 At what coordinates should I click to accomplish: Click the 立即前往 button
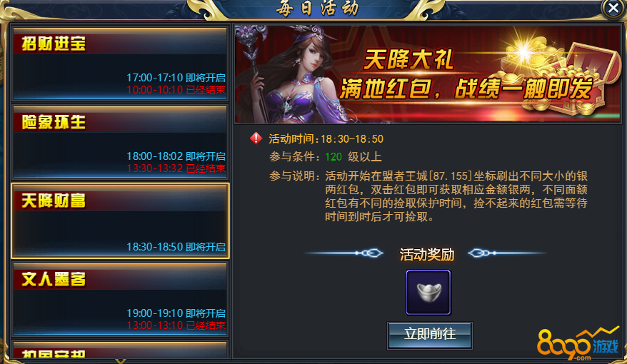(x=430, y=335)
